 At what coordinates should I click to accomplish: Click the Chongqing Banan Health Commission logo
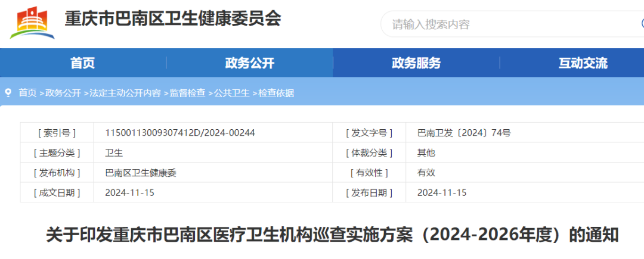[32, 23]
